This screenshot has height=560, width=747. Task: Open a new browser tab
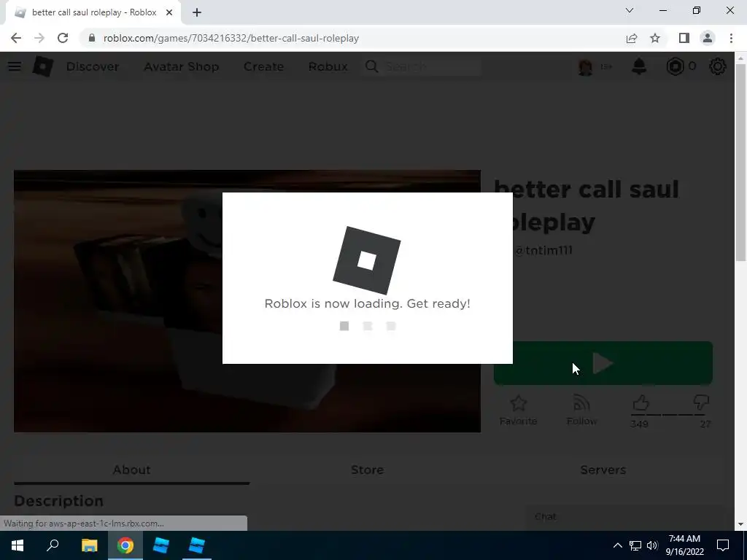click(x=197, y=13)
